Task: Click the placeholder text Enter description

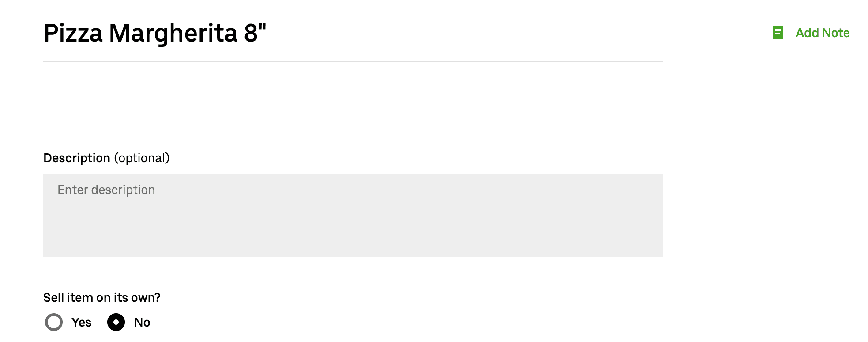Action: 106,190
